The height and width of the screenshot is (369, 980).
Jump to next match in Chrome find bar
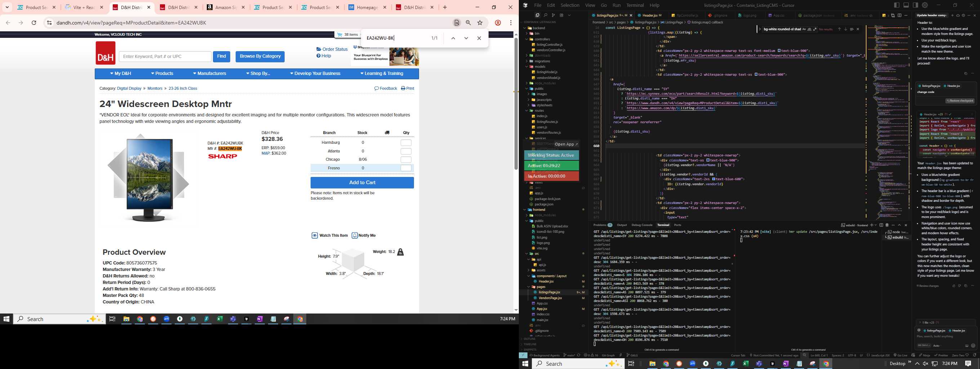point(466,38)
